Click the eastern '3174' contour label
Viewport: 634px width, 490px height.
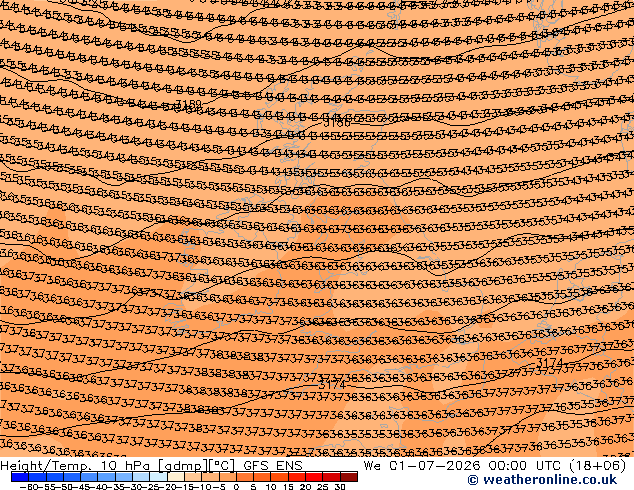pyautogui.click(x=549, y=362)
